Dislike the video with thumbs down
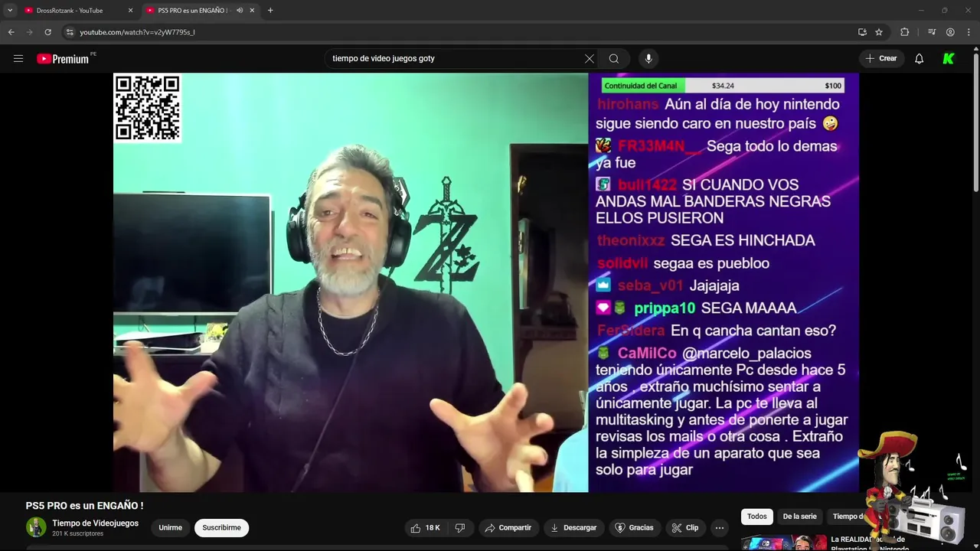This screenshot has height=551, width=980. [x=460, y=527]
